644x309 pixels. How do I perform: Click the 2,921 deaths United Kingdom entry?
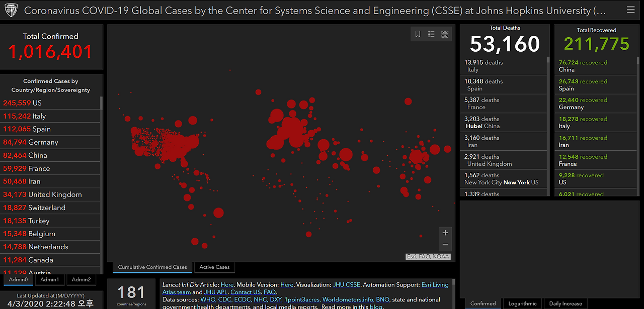(503, 160)
